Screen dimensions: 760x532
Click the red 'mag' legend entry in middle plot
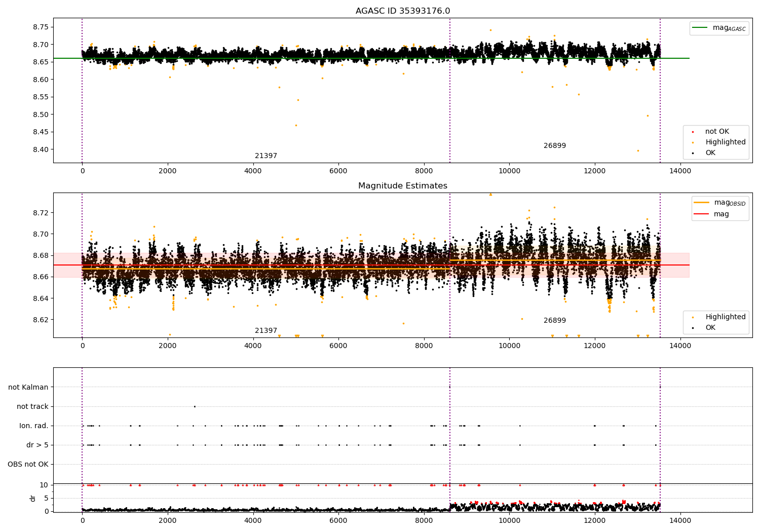pyautogui.click(x=711, y=214)
